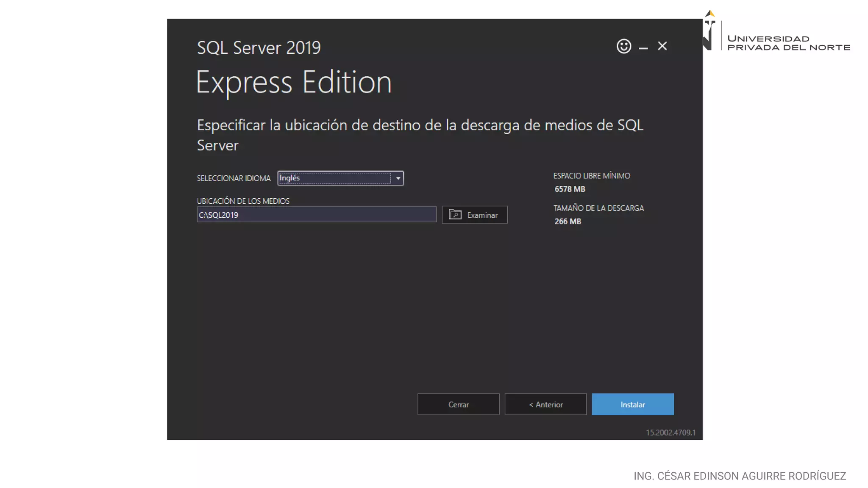The height and width of the screenshot is (488, 868).
Task: Click the TAMAÑO DE LA DESCARGA label
Action: (598, 208)
